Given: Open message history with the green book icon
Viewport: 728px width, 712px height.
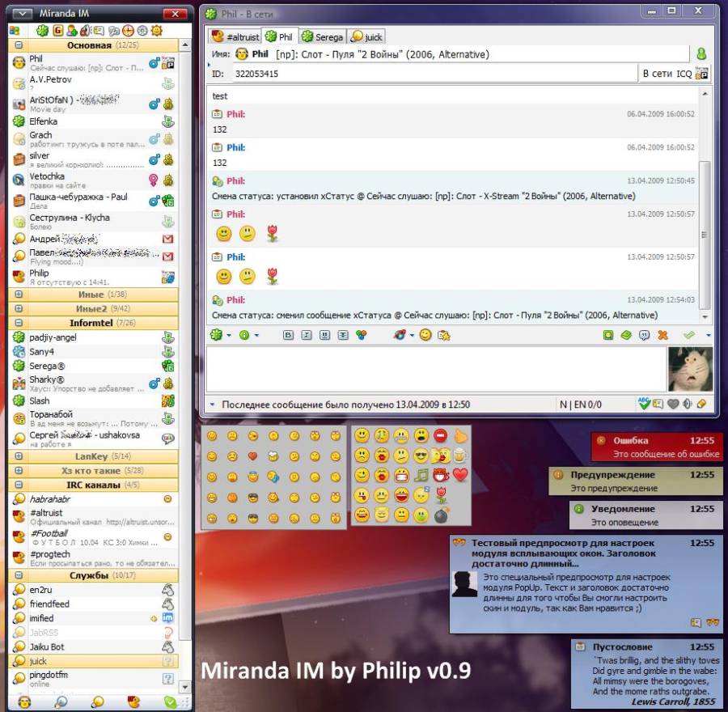Looking at the screenshot, I should point(626,335).
